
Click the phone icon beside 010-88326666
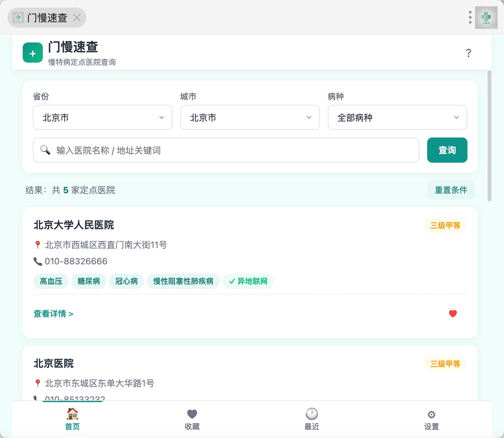[x=38, y=261]
